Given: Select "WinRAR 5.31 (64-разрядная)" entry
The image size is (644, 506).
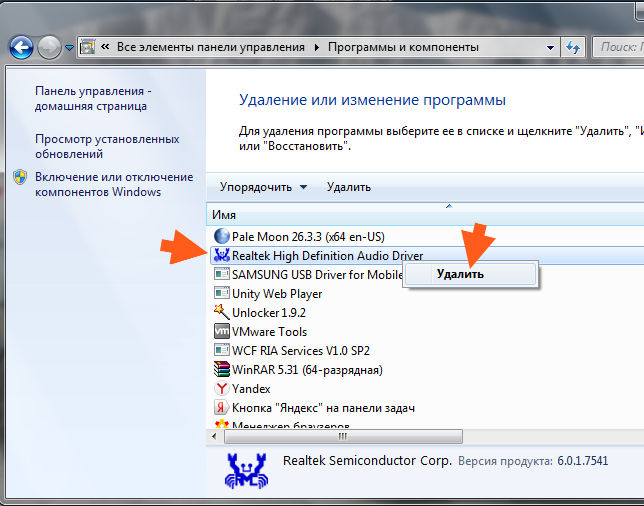Looking at the screenshot, I should pos(307,370).
